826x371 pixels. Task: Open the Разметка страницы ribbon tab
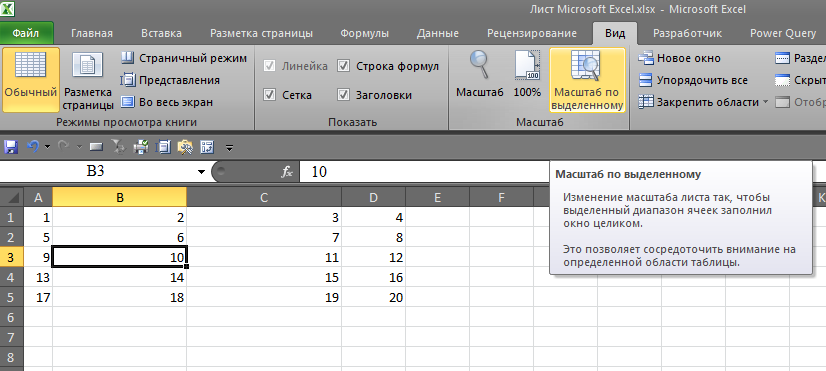point(261,33)
